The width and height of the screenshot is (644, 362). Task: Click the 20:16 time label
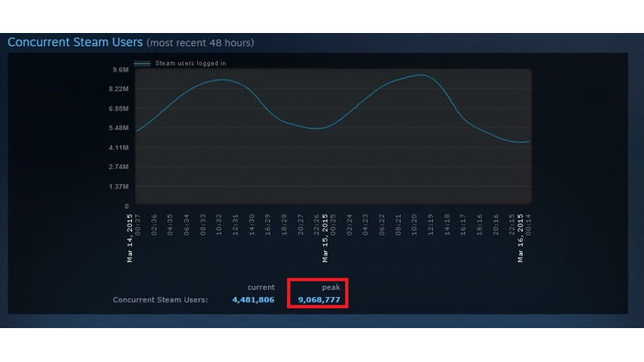click(495, 225)
